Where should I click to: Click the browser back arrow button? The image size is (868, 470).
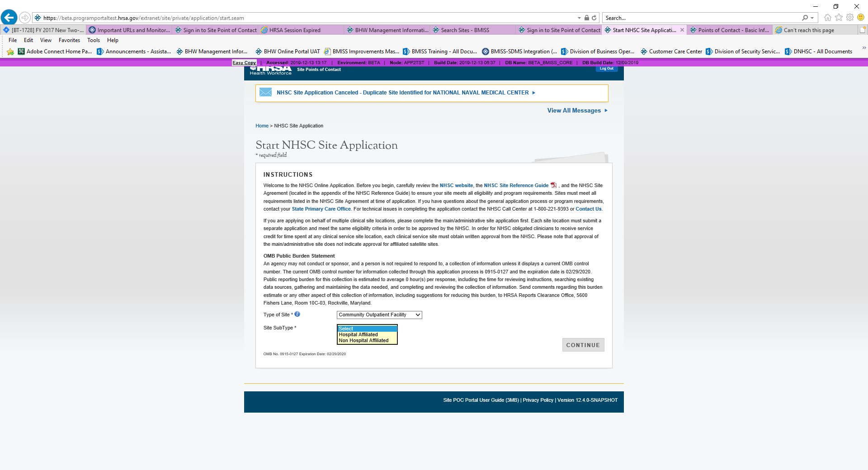point(9,18)
